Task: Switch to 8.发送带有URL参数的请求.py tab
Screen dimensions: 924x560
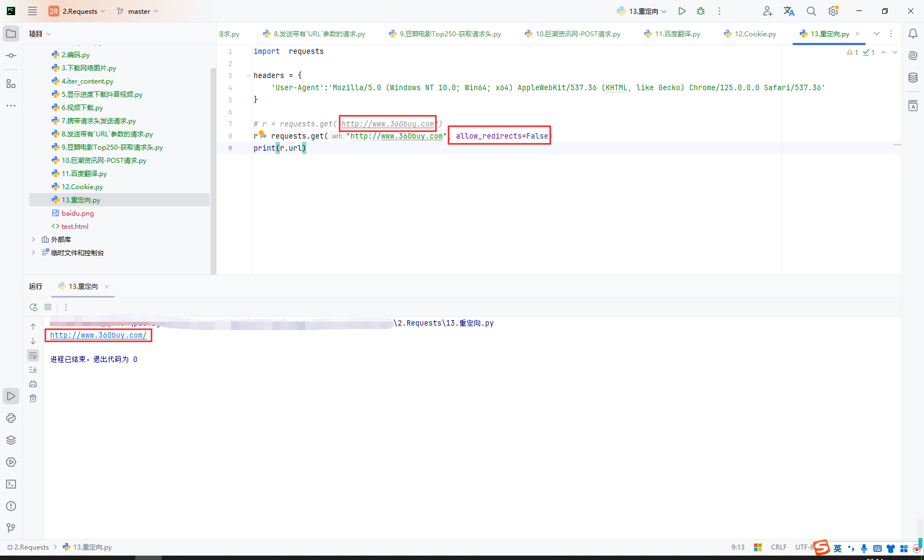Action: coord(314,34)
